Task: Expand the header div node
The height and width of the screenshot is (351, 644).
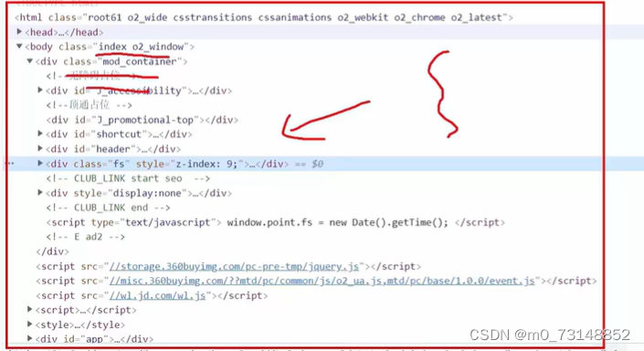Action: point(40,148)
